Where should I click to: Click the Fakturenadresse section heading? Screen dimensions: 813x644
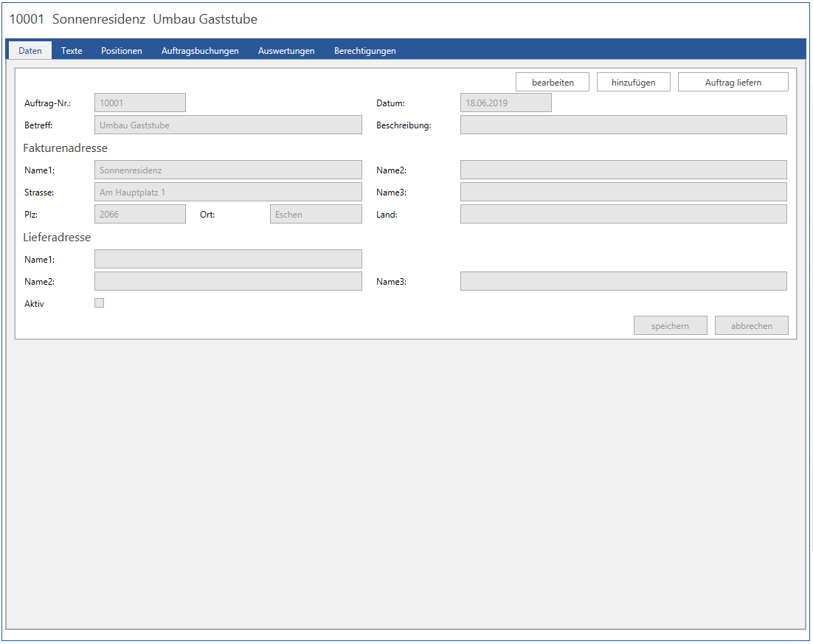tap(66, 148)
